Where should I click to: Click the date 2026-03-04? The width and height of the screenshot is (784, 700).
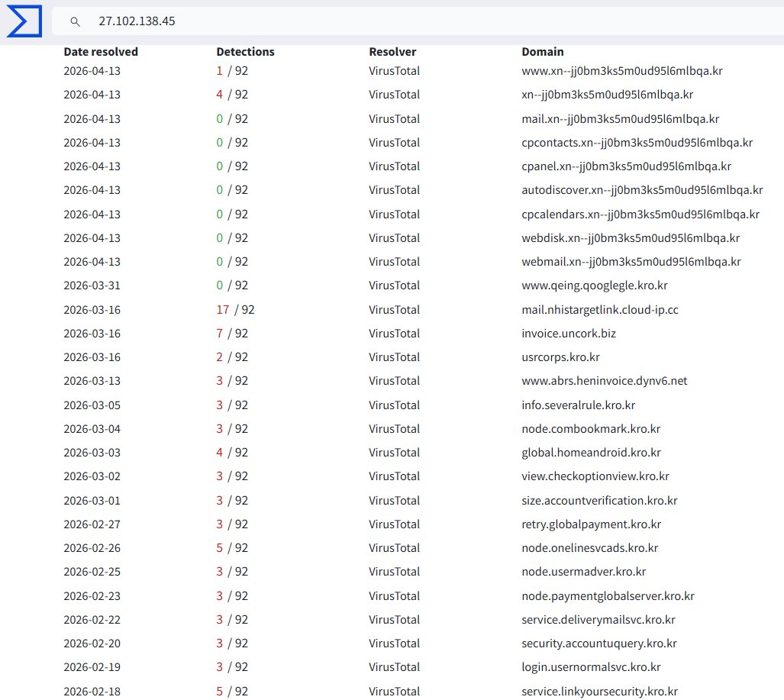pyautogui.click(x=92, y=429)
